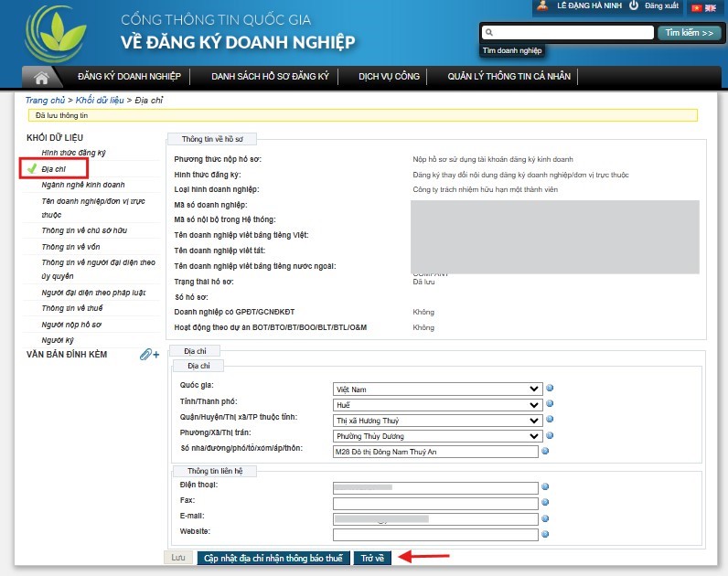Open the Phường/Xã/Thị trấn dropdown
728x576 pixels.
pos(437,435)
